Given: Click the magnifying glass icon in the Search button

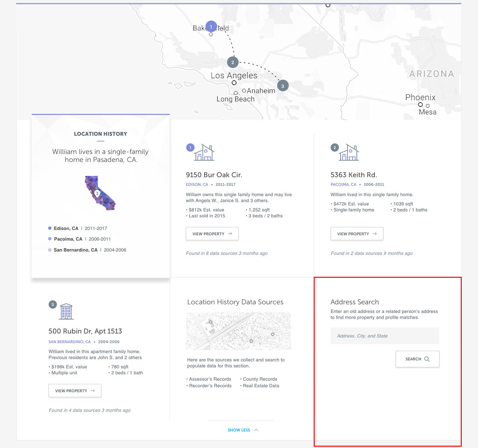Looking at the screenshot, I should pos(427,359).
